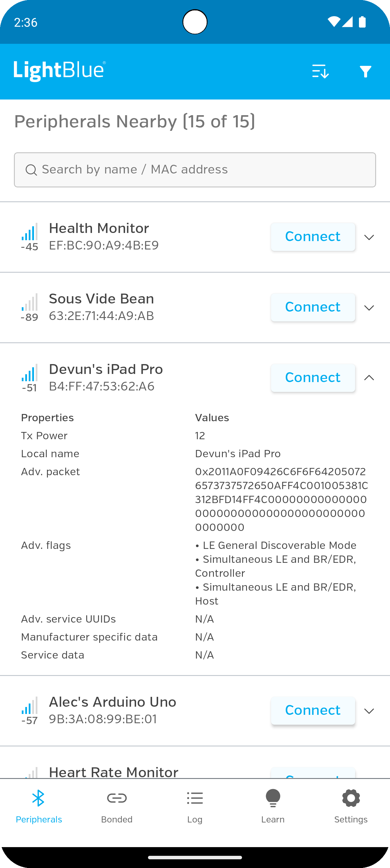Connect to Health Monitor
The width and height of the screenshot is (390, 868).
pos(313,237)
